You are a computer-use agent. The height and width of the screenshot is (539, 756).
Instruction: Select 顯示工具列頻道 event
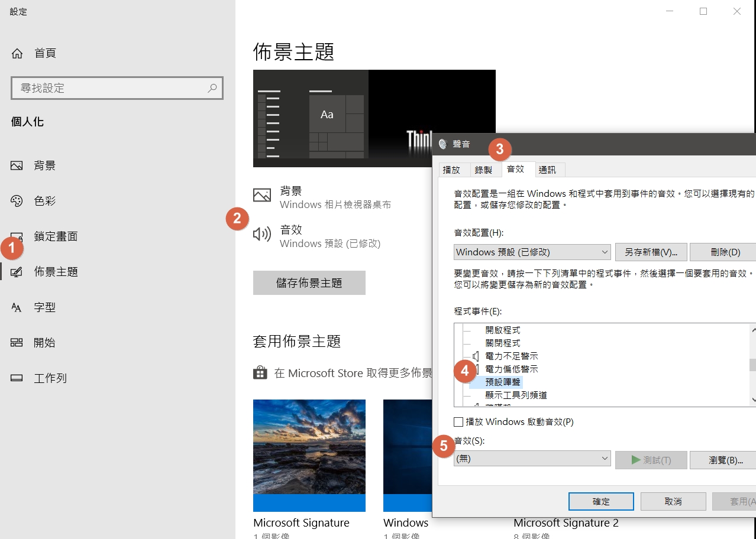(516, 395)
